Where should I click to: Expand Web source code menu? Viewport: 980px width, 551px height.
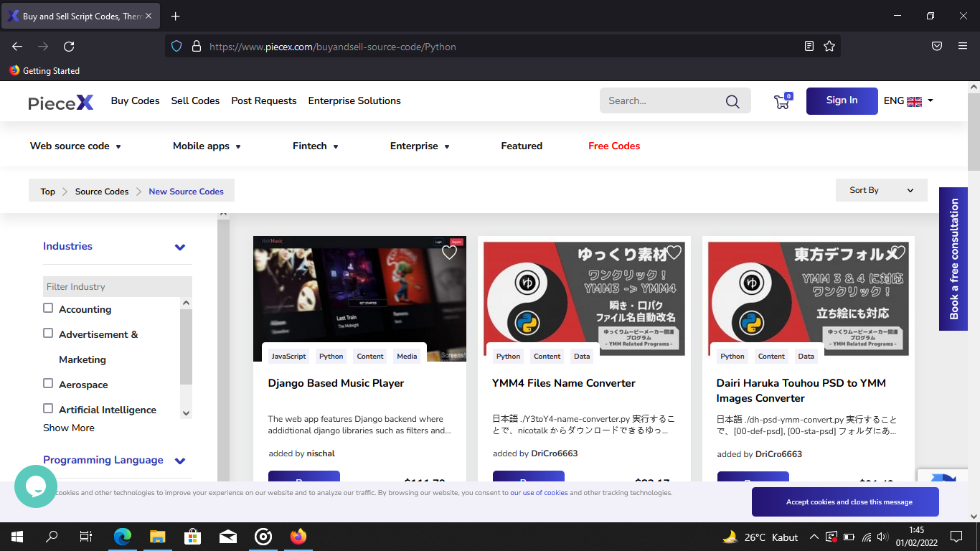pos(75,146)
